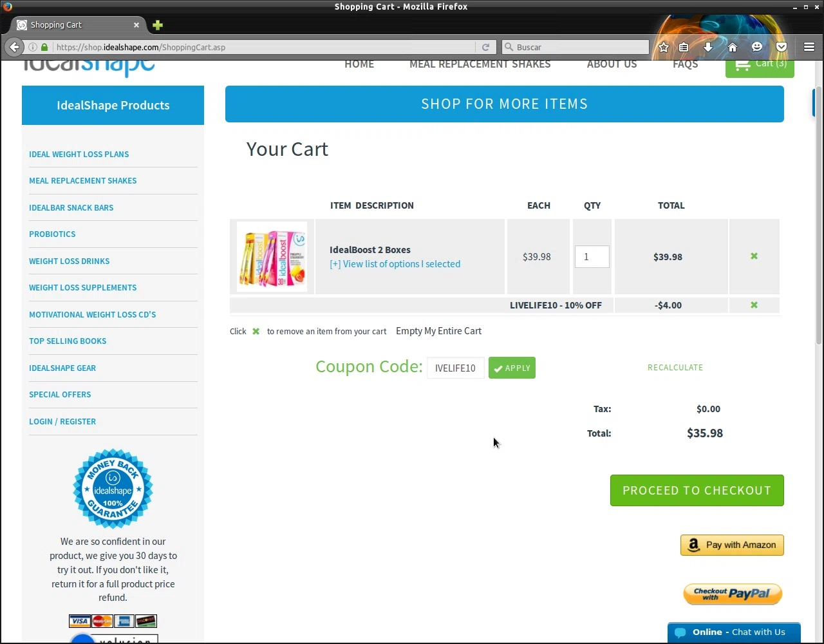
Task: Open the Firefox hamburger menu
Action: (809, 47)
